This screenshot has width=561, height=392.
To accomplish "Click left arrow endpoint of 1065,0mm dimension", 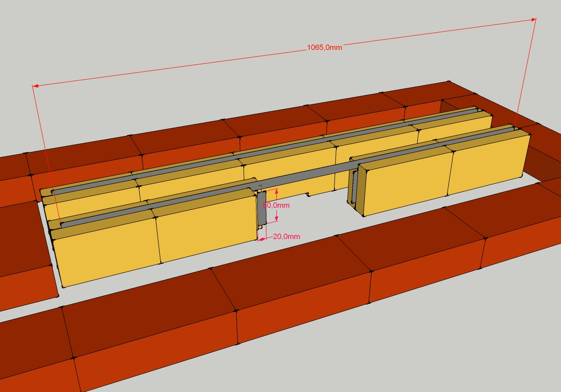I will pos(33,86).
